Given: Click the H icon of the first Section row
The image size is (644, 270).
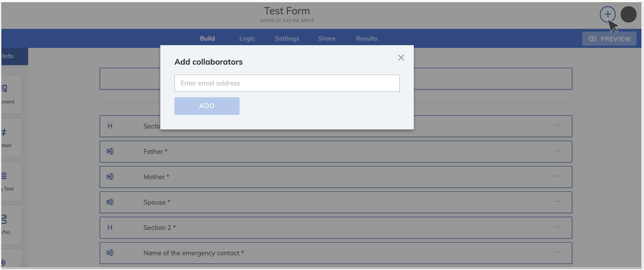Looking at the screenshot, I should point(110,126).
